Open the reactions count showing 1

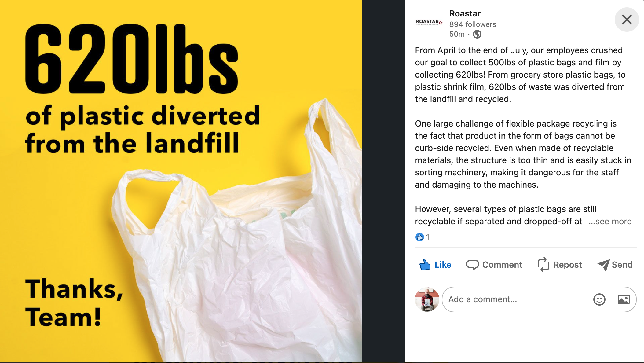coord(428,237)
